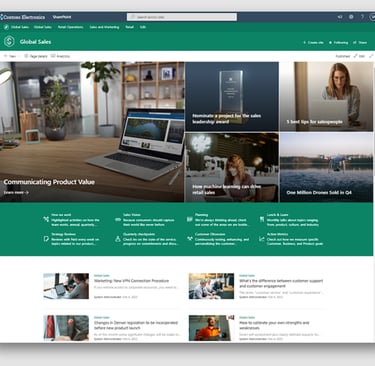
Task: Click the hub site globe icon
Action: pos(6,27)
